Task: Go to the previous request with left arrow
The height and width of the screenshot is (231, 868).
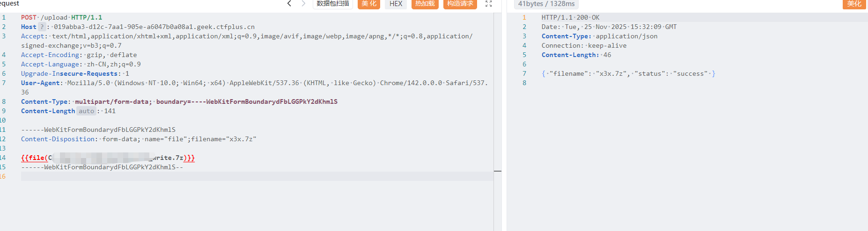Action: point(289,4)
